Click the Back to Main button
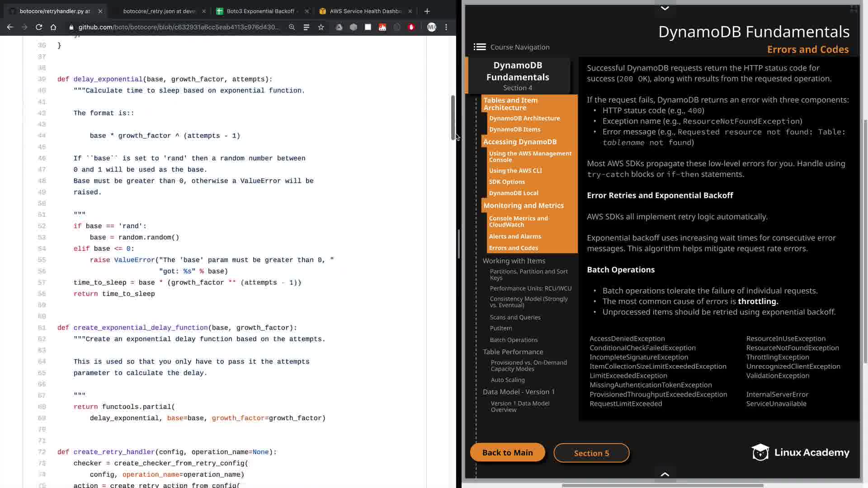The height and width of the screenshot is (488, 868). point(507,453)
